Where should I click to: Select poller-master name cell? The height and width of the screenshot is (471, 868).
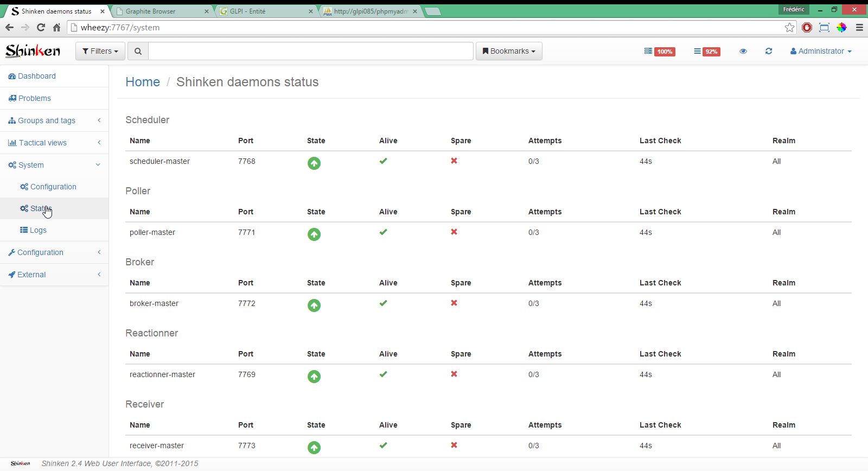click(x=152, y=232)
